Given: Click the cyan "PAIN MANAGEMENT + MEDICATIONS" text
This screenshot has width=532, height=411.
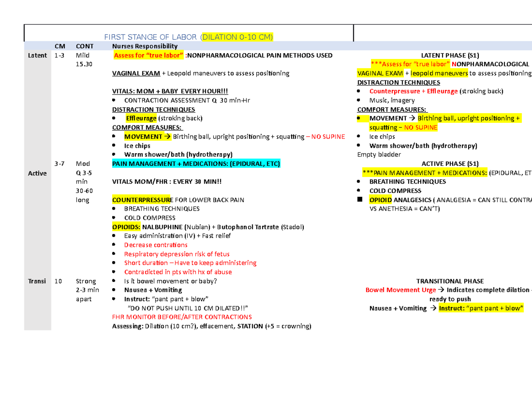Looking at the screenshot, I should coord(196,163).
